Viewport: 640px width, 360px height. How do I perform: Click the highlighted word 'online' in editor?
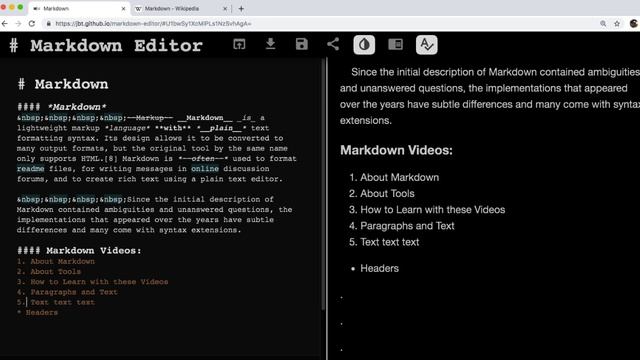point(205,169)
